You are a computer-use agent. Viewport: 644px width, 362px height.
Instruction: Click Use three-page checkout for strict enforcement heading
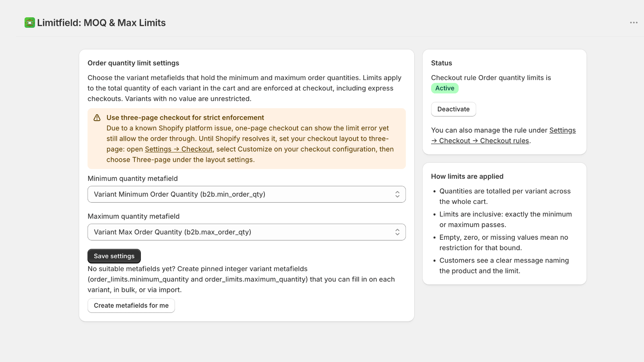click(185, 118)
